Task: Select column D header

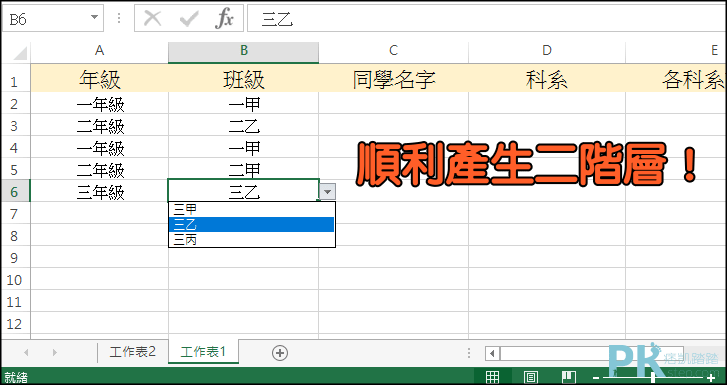Action: tap(547, 51)
